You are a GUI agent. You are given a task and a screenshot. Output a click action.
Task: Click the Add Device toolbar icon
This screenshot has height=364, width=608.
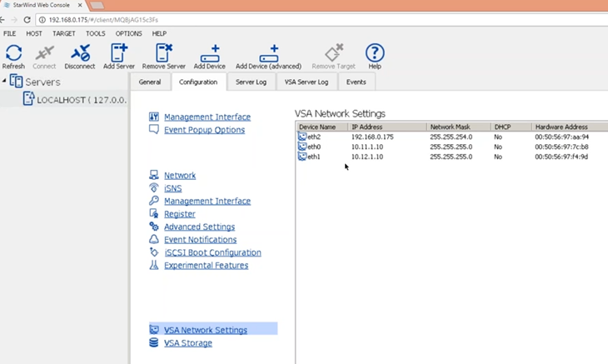tap(210, 53)
